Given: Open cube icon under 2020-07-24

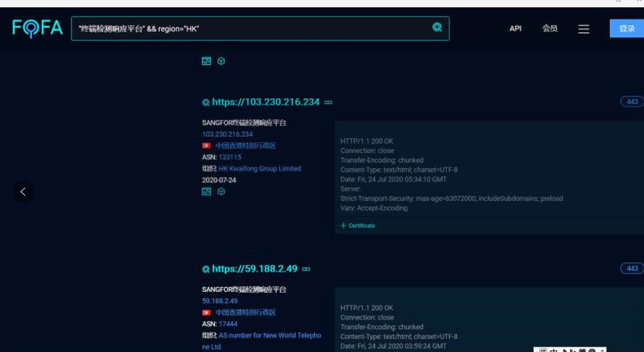Looking at the screenshot, I should tap(221, 191).
